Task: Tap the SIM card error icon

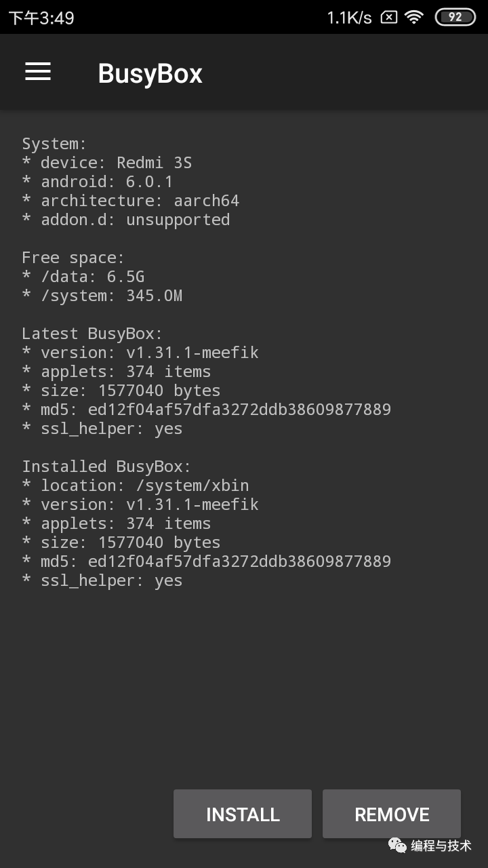Action: point(388,18)
